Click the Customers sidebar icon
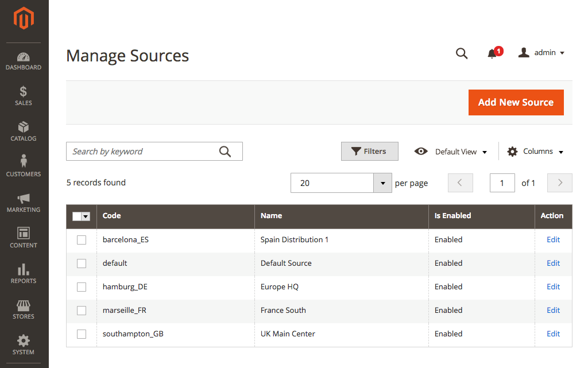The image size is (588, 368). [x=24, y=162]
